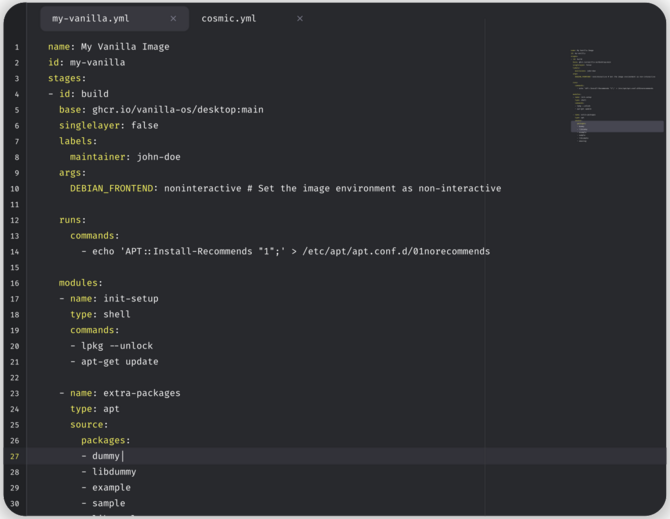Image resolution: width=670 pixels, height=519 pixels.
Task: Click 'type: apt' line
Action: [x=95, y=409]
